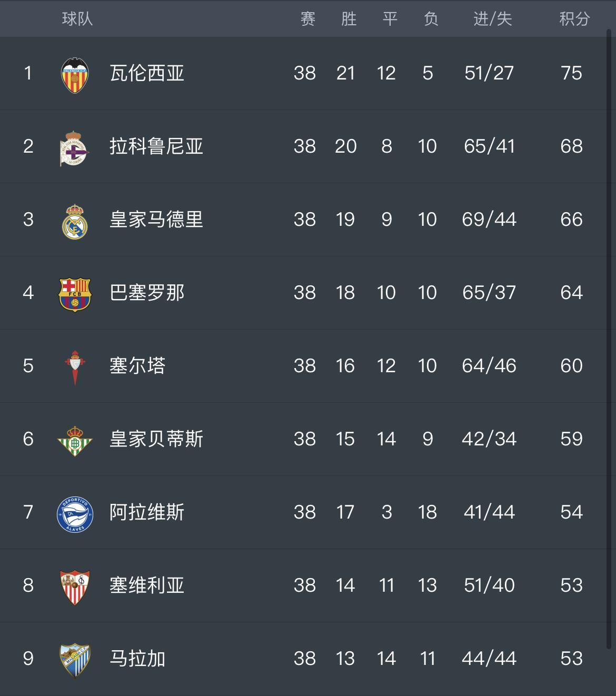Click the Valencia club crest
This screenshot has height=696, width=616.
[75, 75]
